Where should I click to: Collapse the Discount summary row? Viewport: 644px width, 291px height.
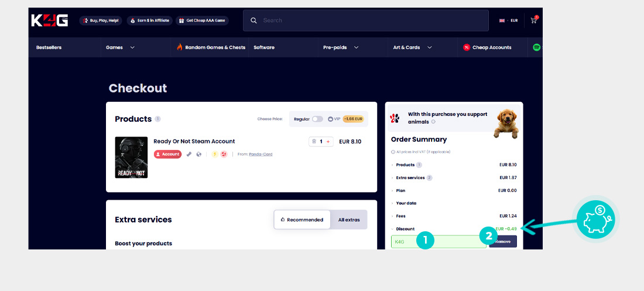click(x=454, y=228)
